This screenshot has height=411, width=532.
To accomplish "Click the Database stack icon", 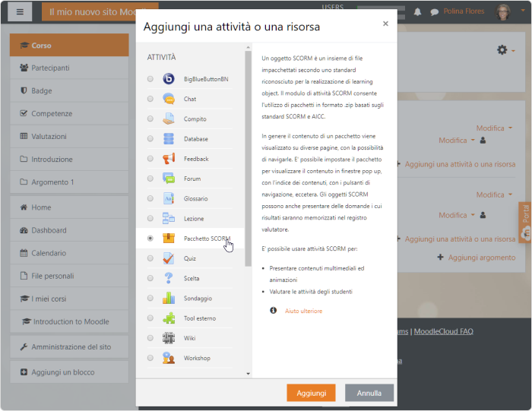I will tap(169, 139).
